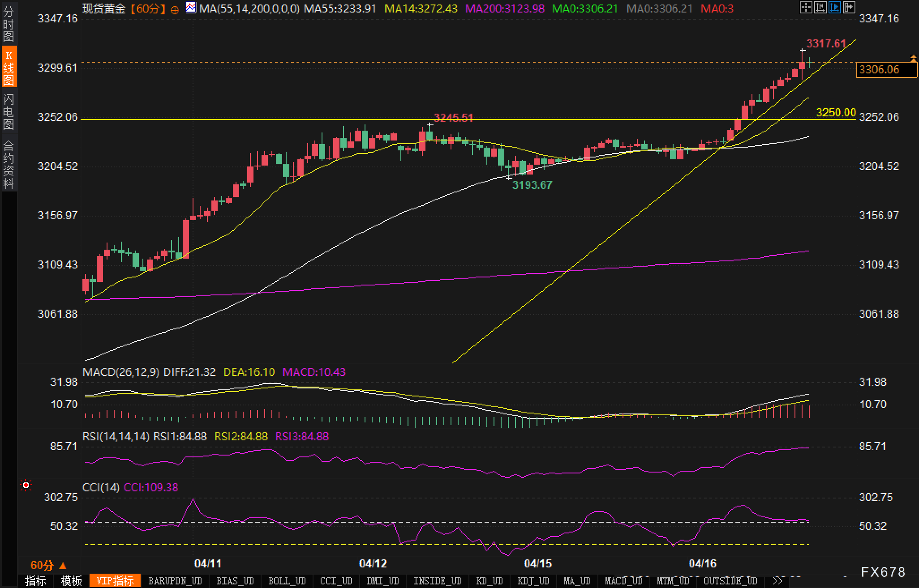This screenshot has height=588, width=919.
Task: Select the BOLL_UD indicator
Action: [x=287, y=581]
